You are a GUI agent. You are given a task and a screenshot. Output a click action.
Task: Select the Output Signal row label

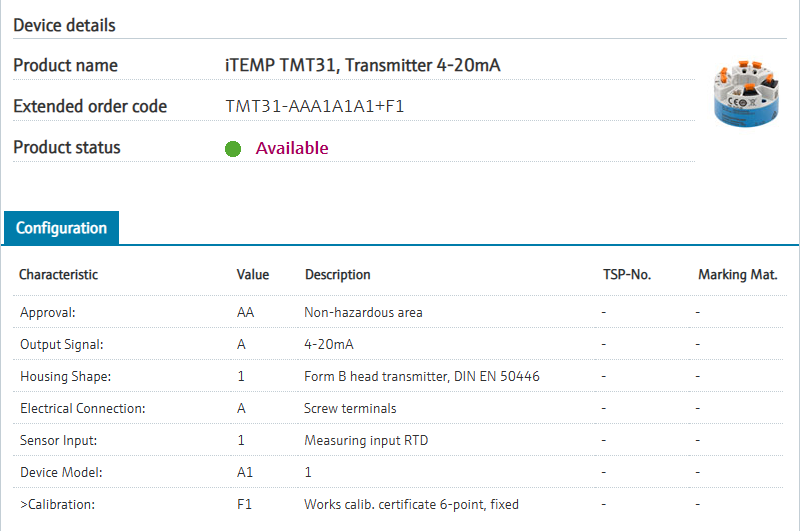coord(62,344)
